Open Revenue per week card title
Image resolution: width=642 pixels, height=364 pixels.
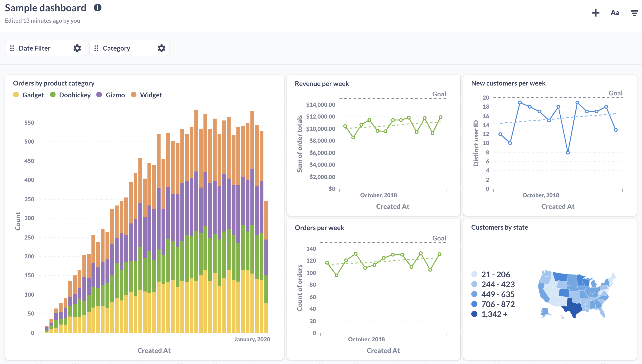(x=322, y=84)
